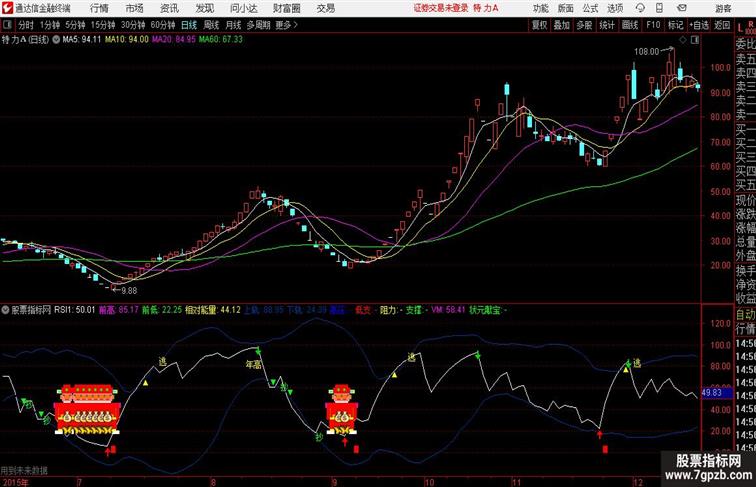Viewport: 756px width, 487px height.
Task: Open the 资讯 menu
Action: (x=169, y=8)
